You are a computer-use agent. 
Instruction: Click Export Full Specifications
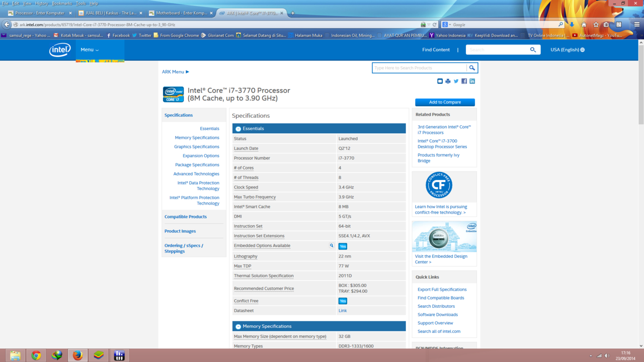(x=442, y=290)
